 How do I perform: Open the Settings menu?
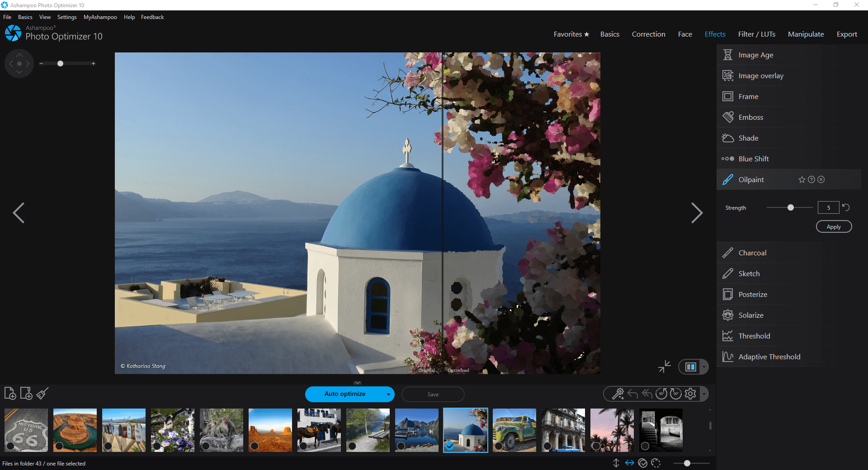pyautogui.click(x=67, y=17)
